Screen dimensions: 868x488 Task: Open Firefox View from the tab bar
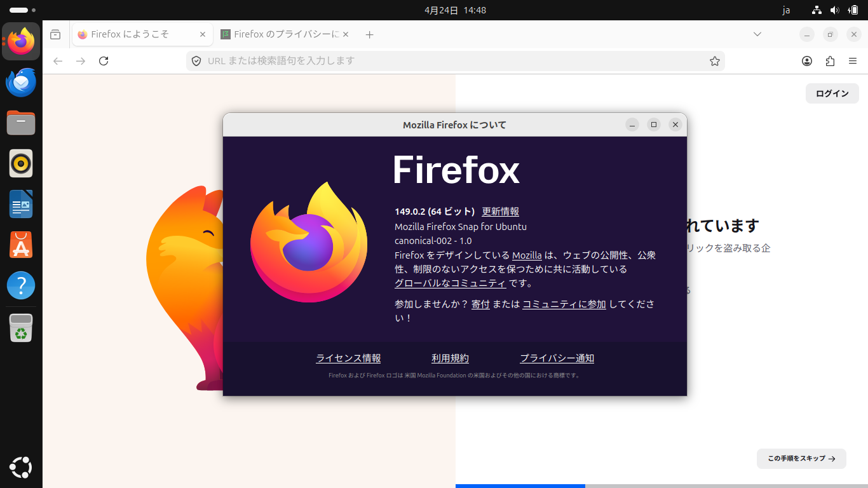tap(55, 34)
